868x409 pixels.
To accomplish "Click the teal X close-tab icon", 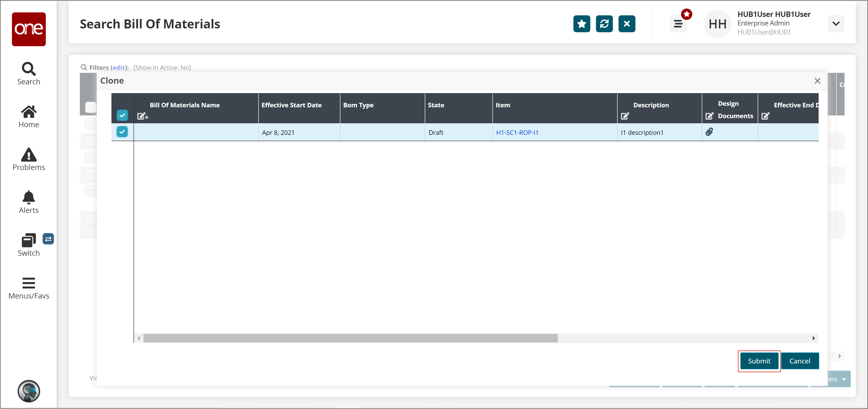I will [x=627, y=24].
